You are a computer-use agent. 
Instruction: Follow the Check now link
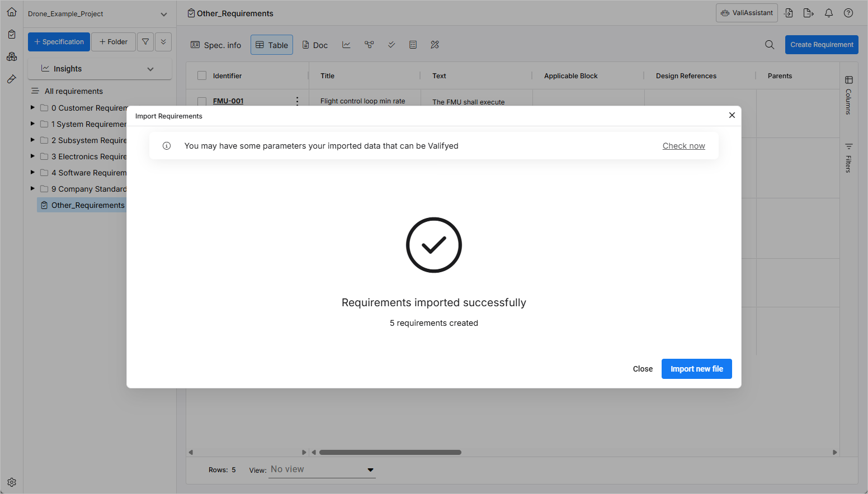[683, 146]
